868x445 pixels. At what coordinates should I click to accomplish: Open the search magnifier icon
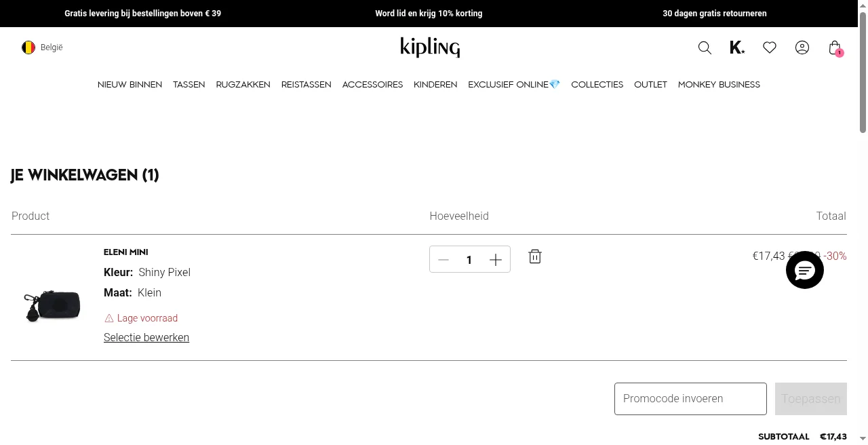click(x=705, y=47)
